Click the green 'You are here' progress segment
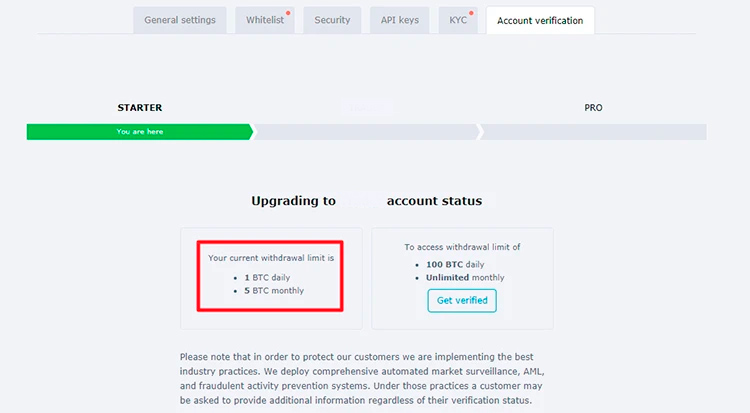750x413 pixels. click(x=139, y=132)
